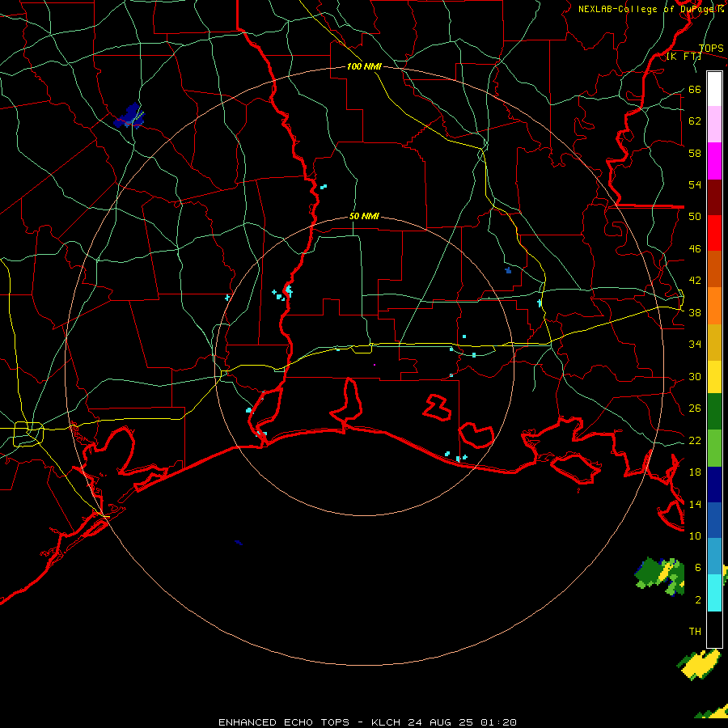
Task: Click legend value 30
Action: coord(695,376)
